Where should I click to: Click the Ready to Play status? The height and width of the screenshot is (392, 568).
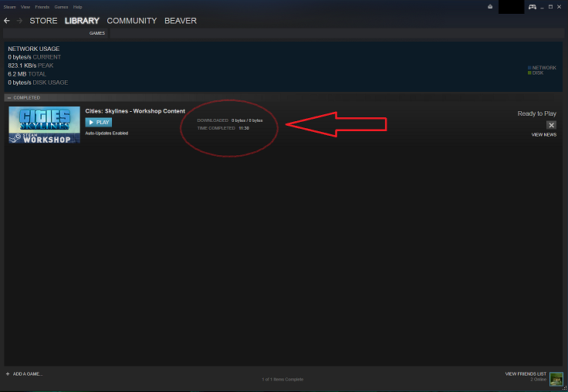click(537, 113)
